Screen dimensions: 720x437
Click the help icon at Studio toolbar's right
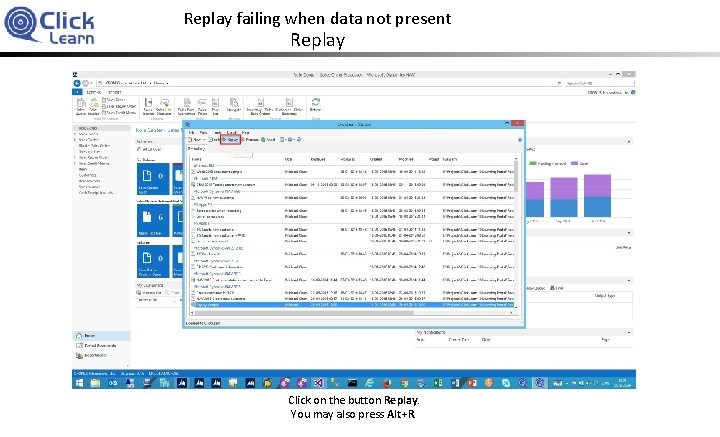pyautogui.click(x=519, y=140)
